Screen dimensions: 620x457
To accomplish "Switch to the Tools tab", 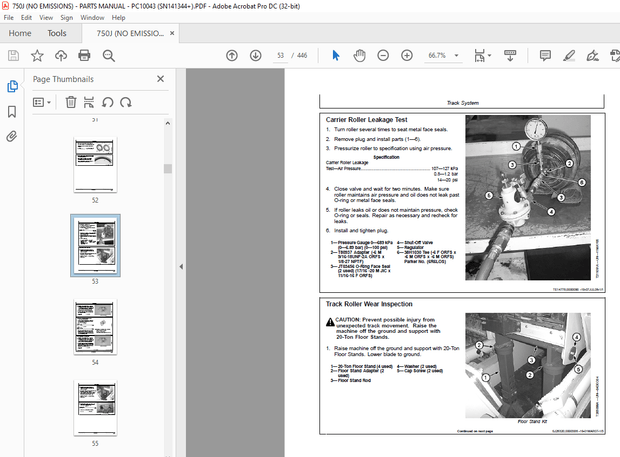I will [57, 33].
